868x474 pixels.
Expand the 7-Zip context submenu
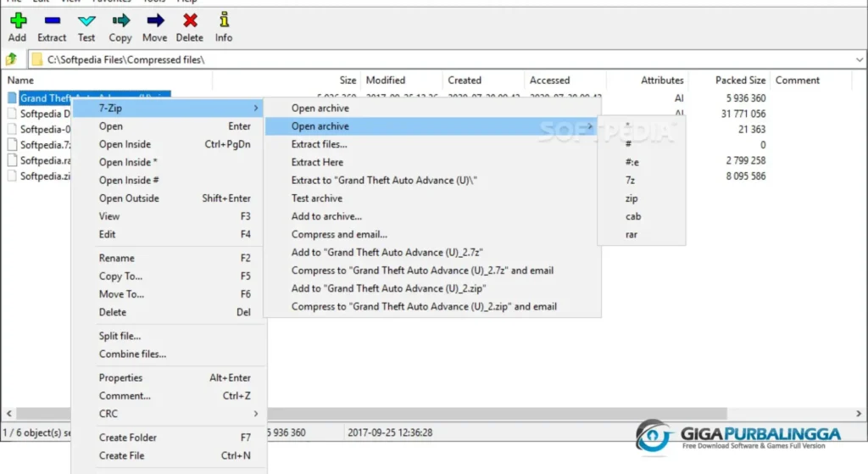click(169, 108)
